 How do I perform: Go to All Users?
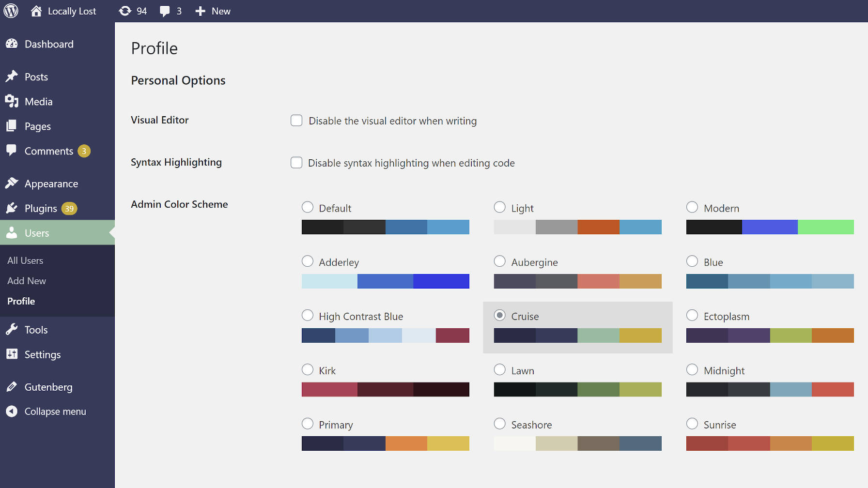25,260
